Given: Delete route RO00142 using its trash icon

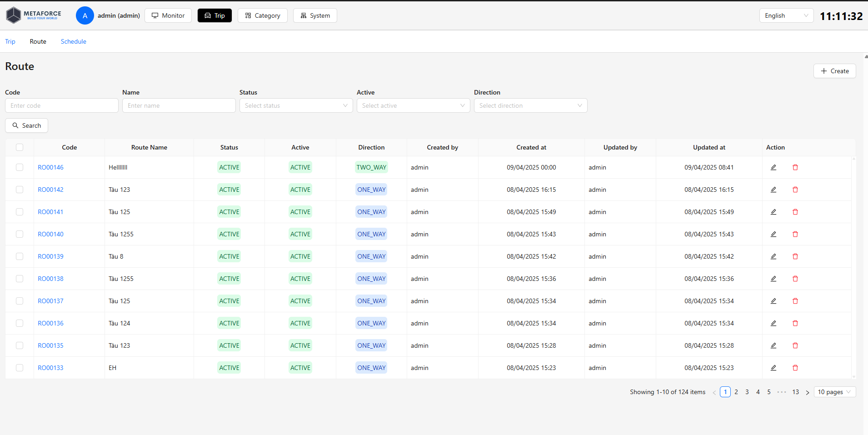Looking at the screenshot, I should click(x=795, y=190).
